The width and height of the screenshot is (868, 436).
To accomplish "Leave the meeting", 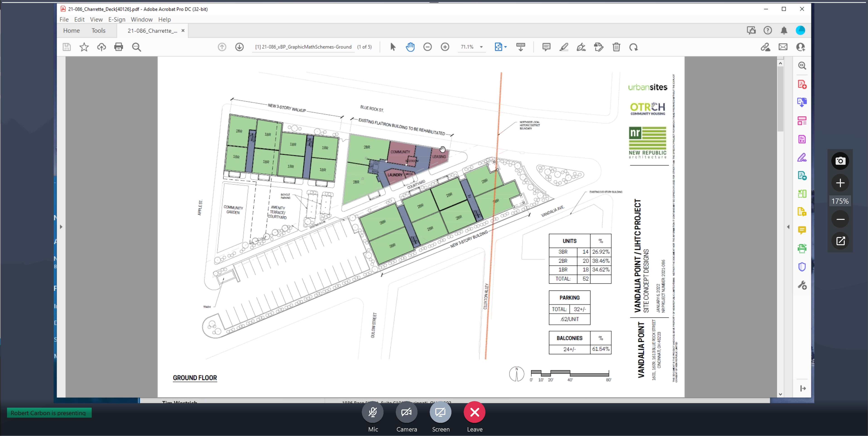I will coord(475,412).
